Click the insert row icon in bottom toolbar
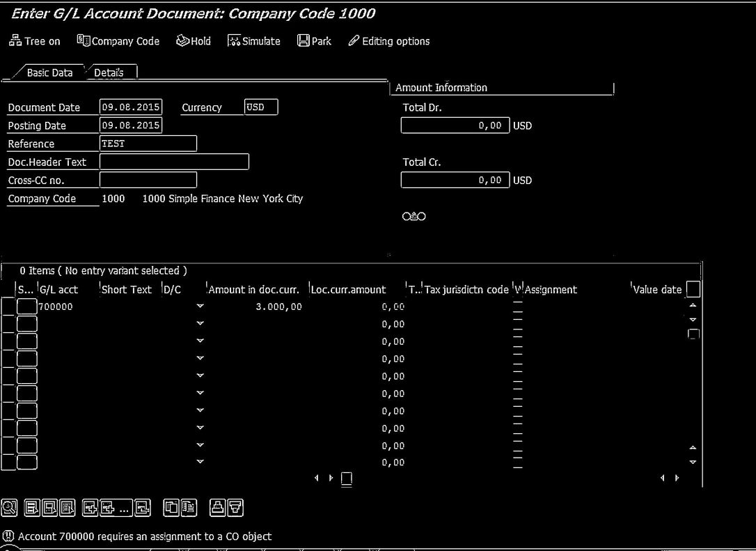This screenshot has height=551, width=756. (x=90, y=509)
